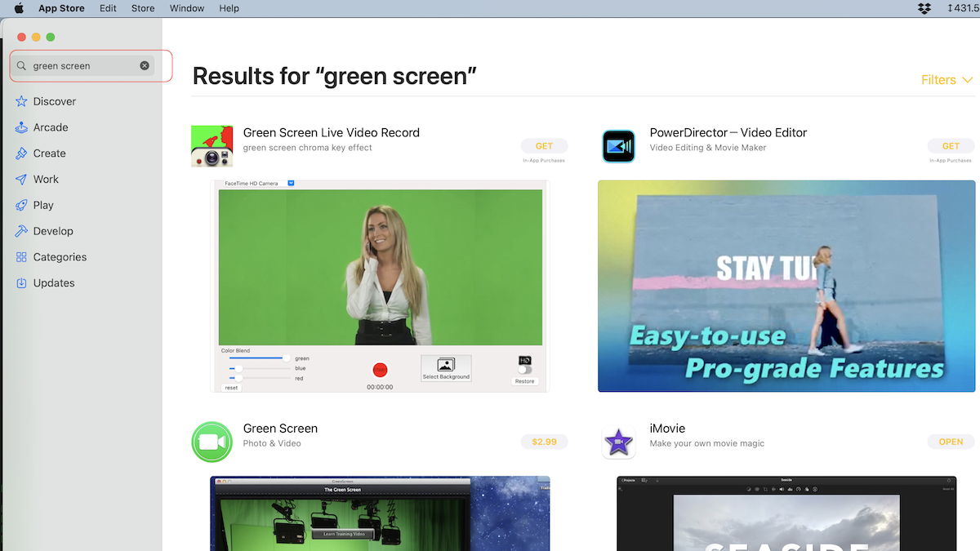
Task: Adjust the red color blend slider
Action: tap(260, 378)
